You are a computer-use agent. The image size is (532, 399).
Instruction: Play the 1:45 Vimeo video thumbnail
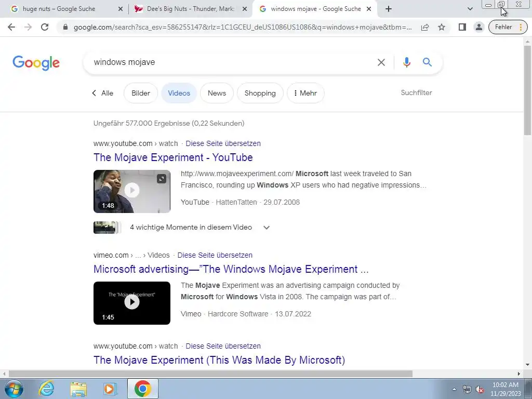pyautogui.click(x=132, y=303)
